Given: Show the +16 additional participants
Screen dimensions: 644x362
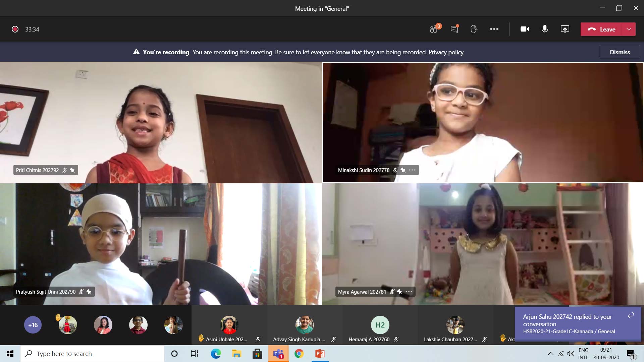Looking at the screenshot, I should (33, 325).
